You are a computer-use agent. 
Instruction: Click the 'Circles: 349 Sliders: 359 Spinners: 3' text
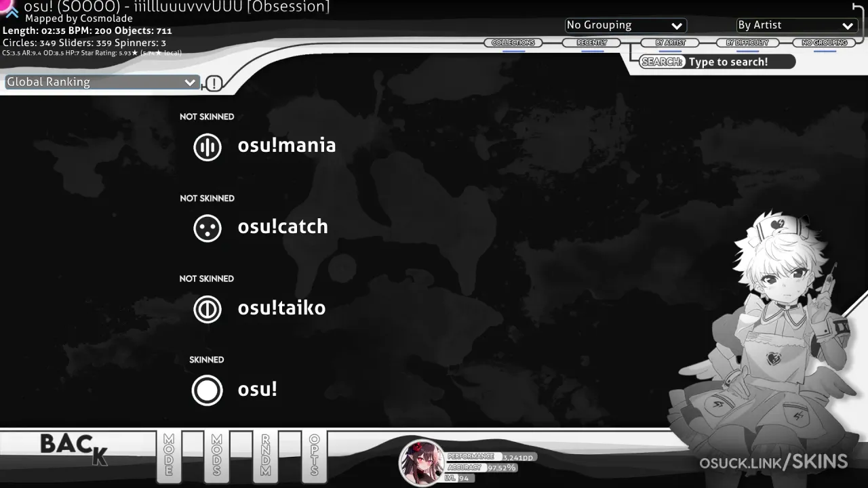pyautogui.click(x=85, y=43)
